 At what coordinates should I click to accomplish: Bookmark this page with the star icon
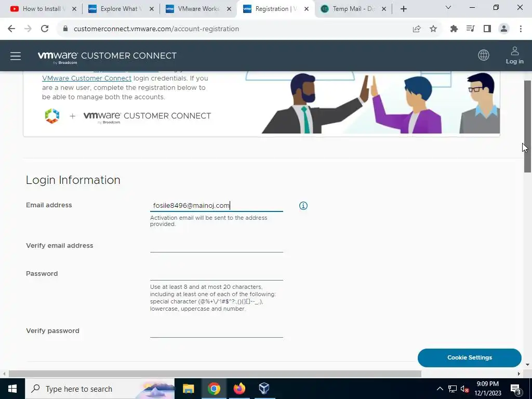(433, 29)
